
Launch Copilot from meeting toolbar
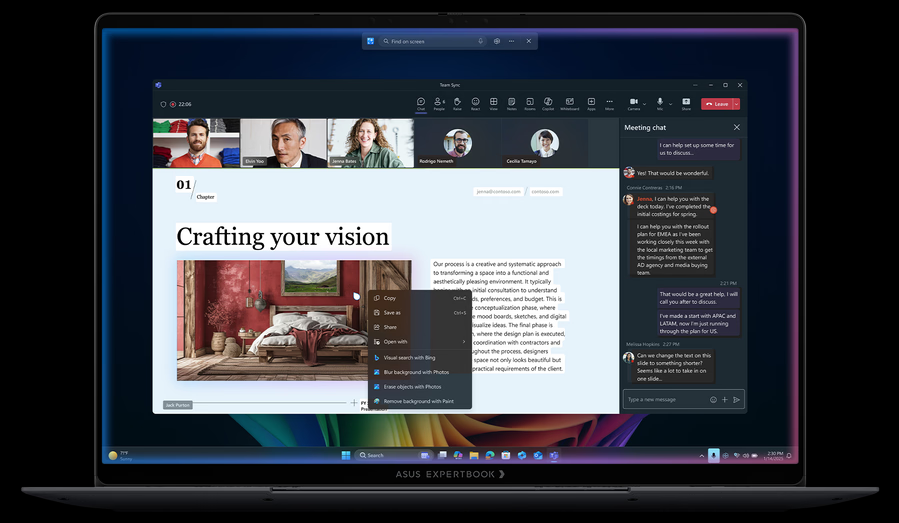(548, 102)
